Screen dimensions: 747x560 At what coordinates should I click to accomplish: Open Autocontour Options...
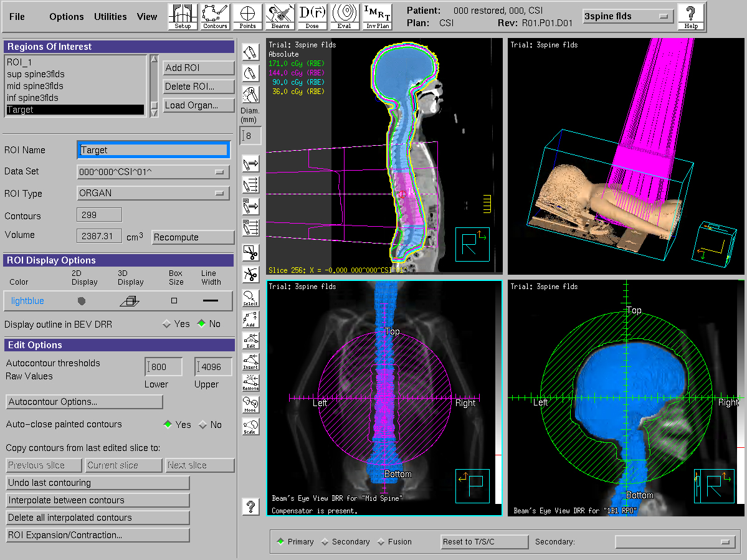pos(84,402)
